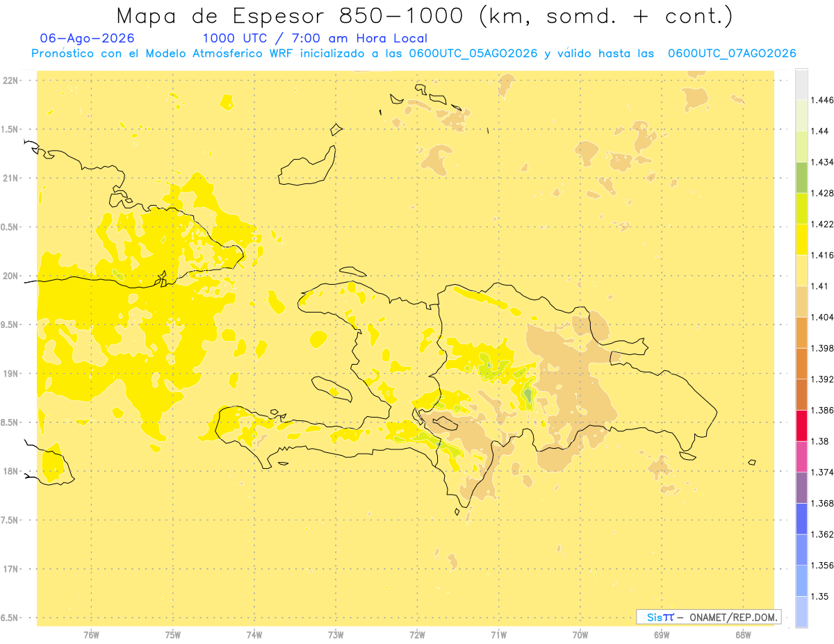Click the 19N latitude label

(10, 374)
